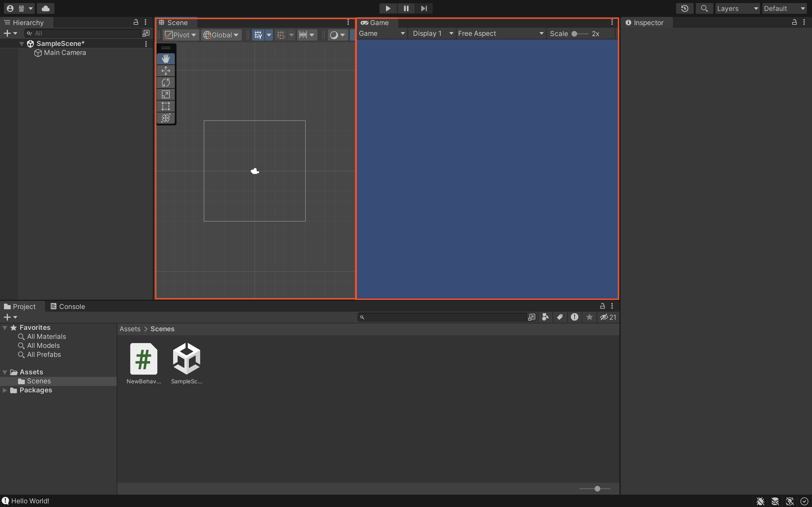812x507 pixels.
Task: Select the Rotate tool
Action: 166,83
